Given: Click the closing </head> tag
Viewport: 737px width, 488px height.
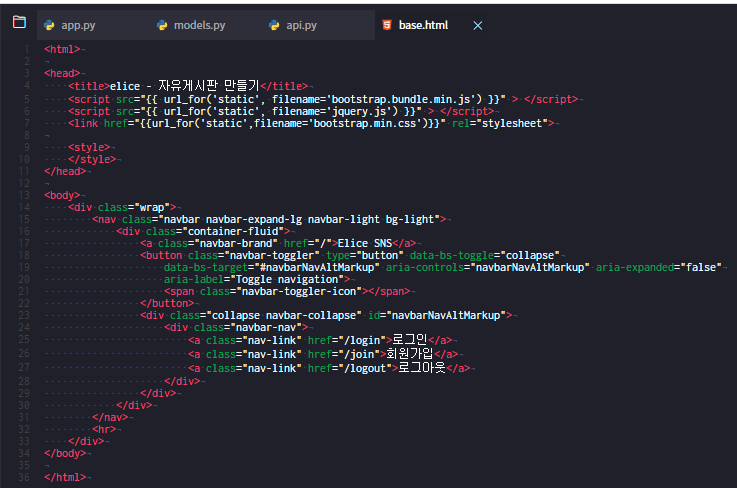Looking at the screenshot, I should point(65,171).
